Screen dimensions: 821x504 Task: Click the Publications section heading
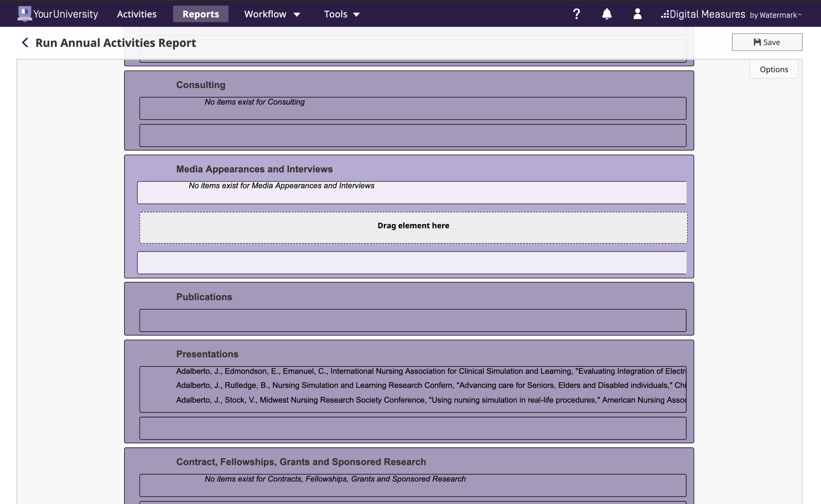click(204, 297)
